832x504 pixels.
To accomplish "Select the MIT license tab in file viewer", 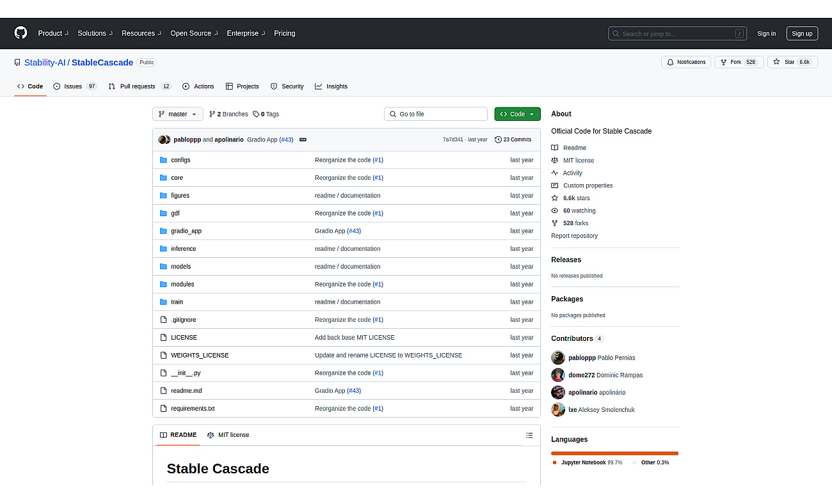I will 228,435.
